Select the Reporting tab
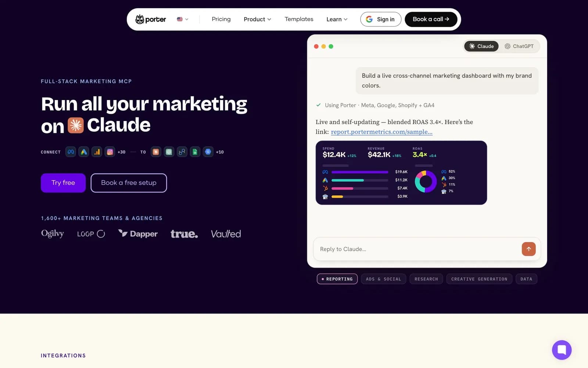The image size is (588, 368). click(x=337, y=279)
